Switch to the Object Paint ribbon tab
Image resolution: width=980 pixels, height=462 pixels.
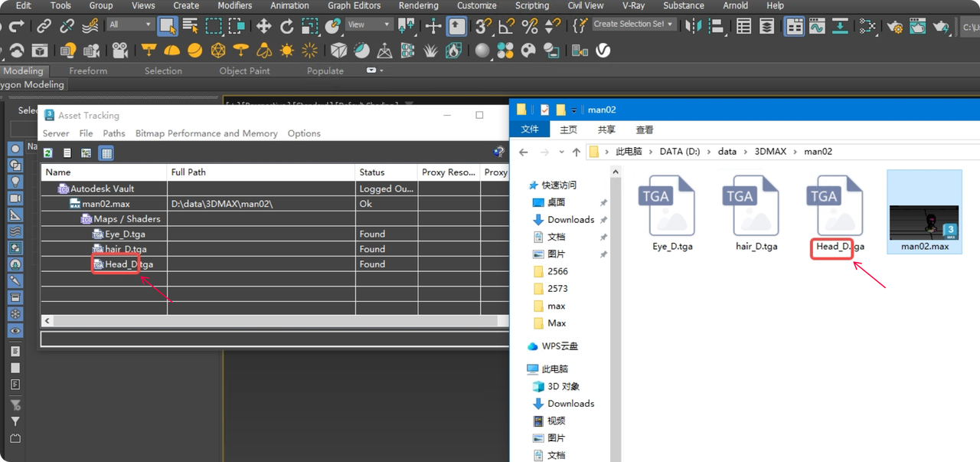point(244,70)
